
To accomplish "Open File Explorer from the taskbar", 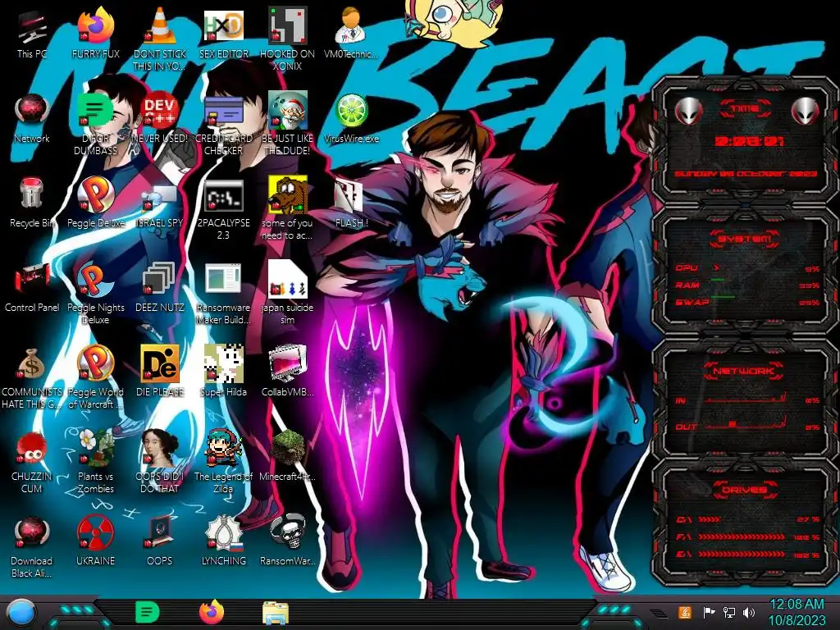I will coord(276,613).
